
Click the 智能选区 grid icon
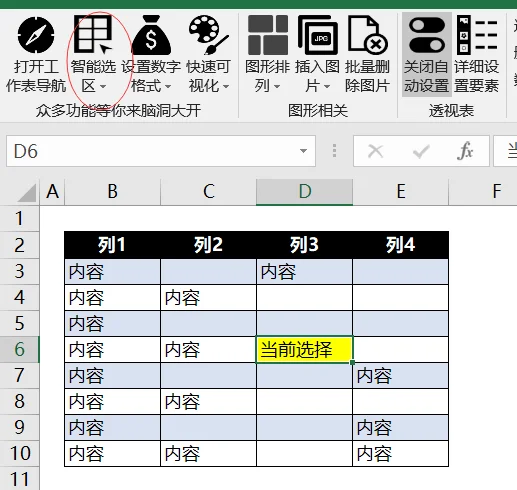(93, 34)
